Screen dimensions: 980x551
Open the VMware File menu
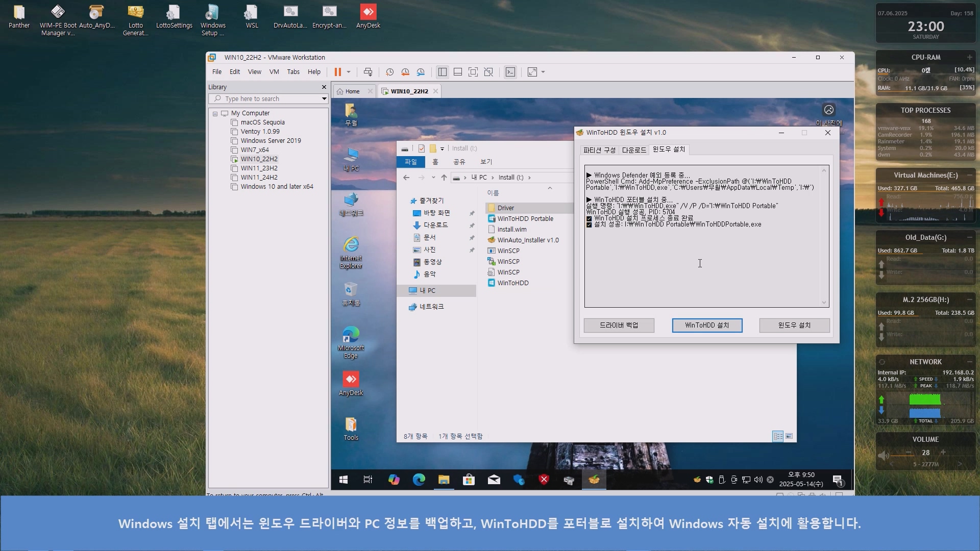(x=217, y=72)
